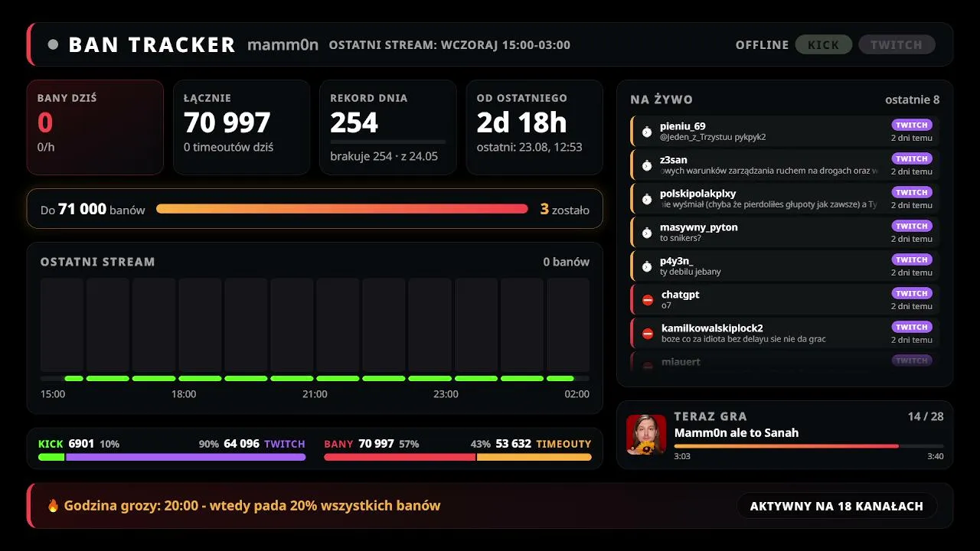Toggle the KICK platform pill
Viewport: 980px width, 551px height.
[x=824, y=44]
